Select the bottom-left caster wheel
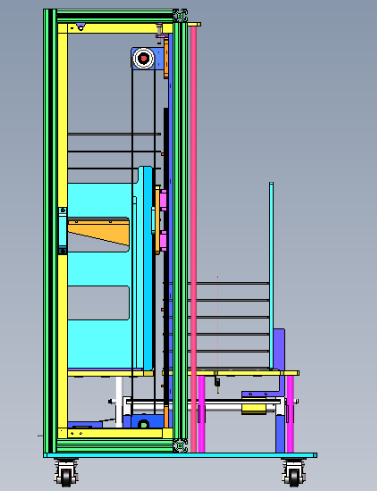377x491 pixels. pyautogui.click(x=66, y=473)
